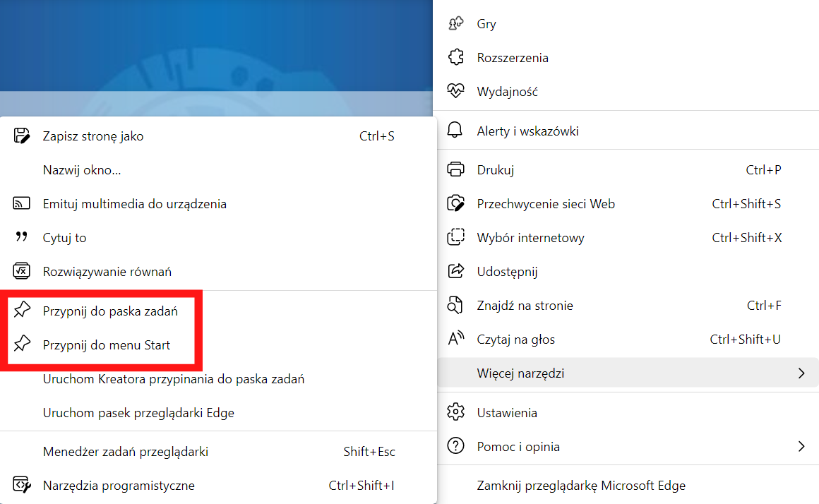Click the Drukuj printer icon
The height and width of the screenshot is (504, 819).
click(455, 169)
